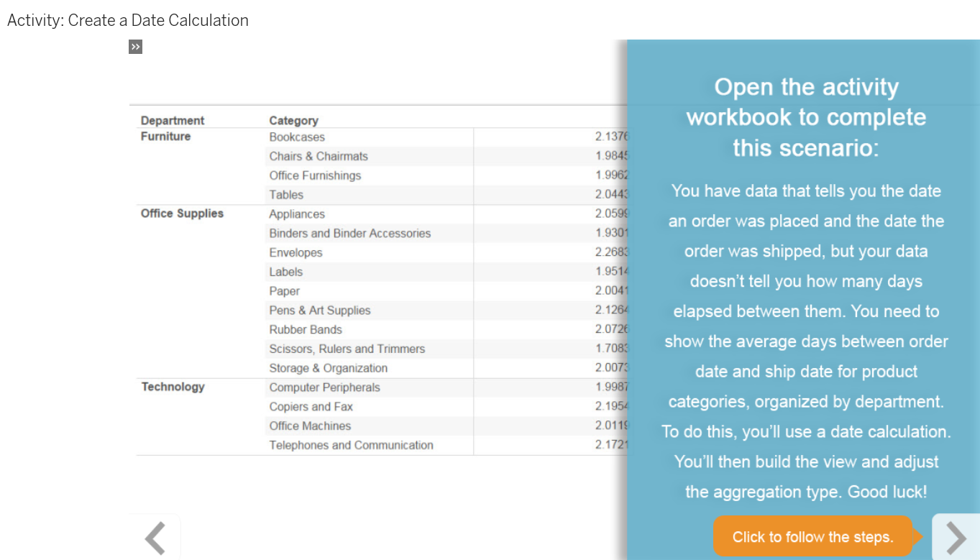Click 'Telephones and Communication' category
980x560 pixels.
(x=352, y=445)
